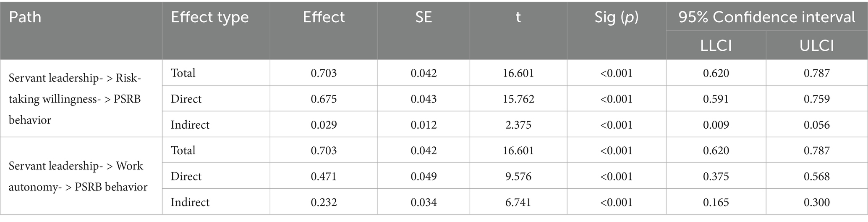Click the indirect effect value 0.029
Screen dimensions: 868x222
tap(324, 125)
